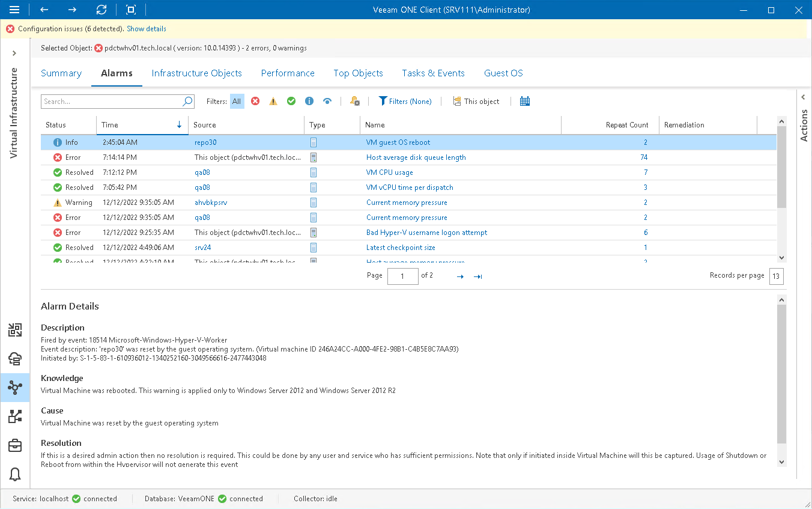Click Show details for configuration issues
Viewport: 812px width, 509px height.
[146, 28]
